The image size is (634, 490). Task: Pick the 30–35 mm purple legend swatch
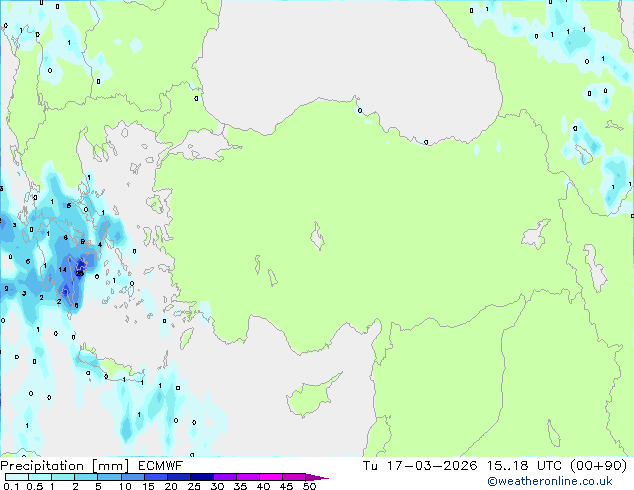tap(224, 477)
